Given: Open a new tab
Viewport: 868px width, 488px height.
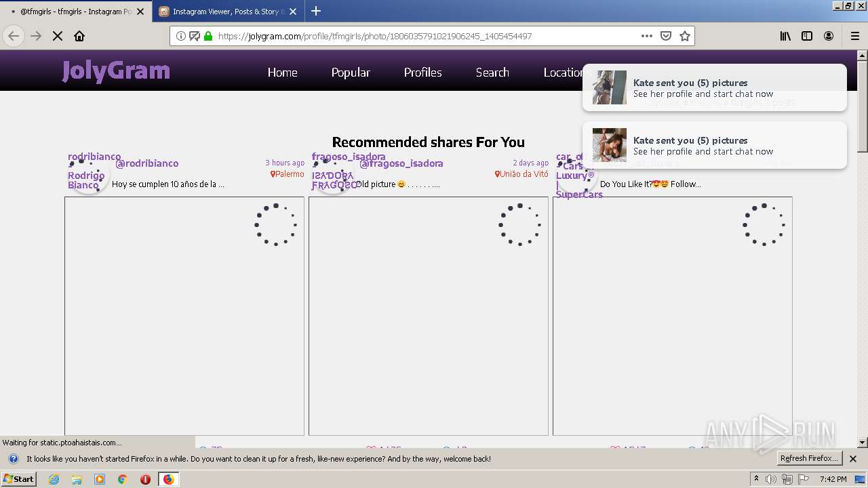Looking at the screenshot, I should click(x=316, y=11).
